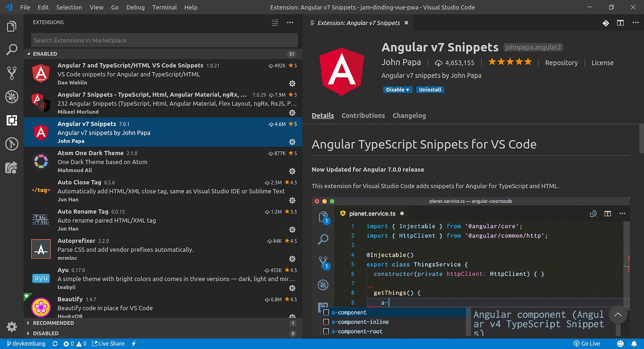The image size is (644, 349).
Task: Open the Terminal menu
Action: (164, 7)
